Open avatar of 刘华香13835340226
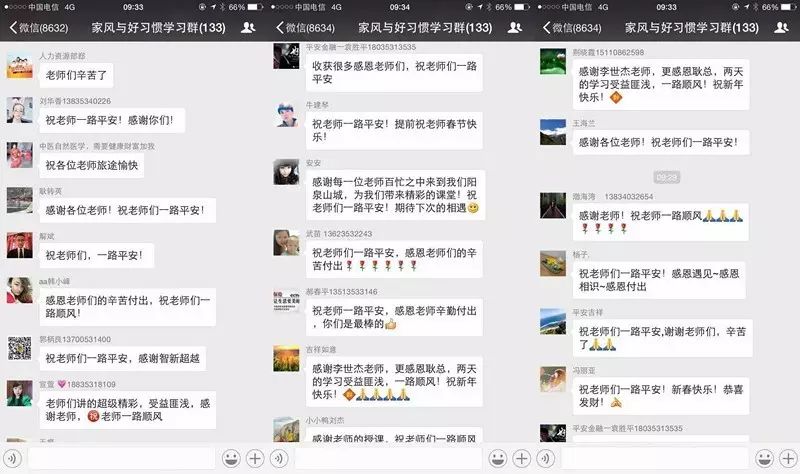Image resolution: width=800 pixels, height=474 pixels. (20, 110)
